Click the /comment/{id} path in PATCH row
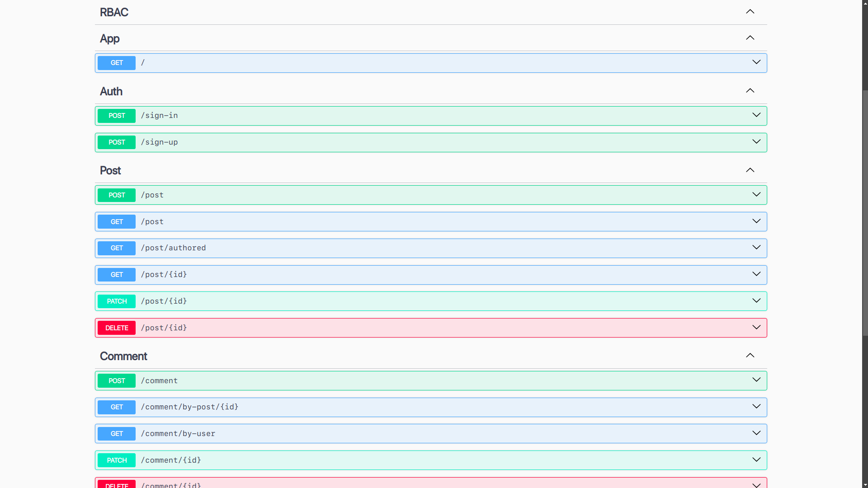The image size is (868, 488). pyautogui.click(x=171, y=460)
